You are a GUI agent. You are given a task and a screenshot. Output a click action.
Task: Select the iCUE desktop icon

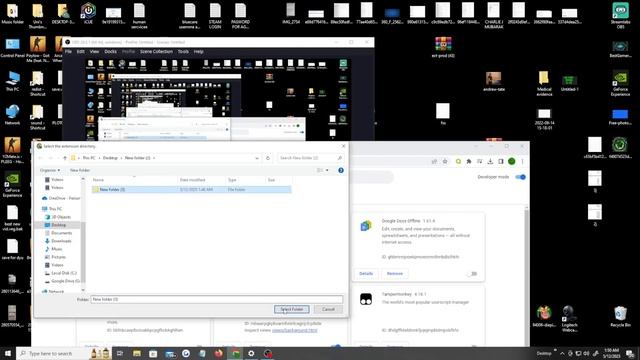pyautogui.click(x=88, y=13)
